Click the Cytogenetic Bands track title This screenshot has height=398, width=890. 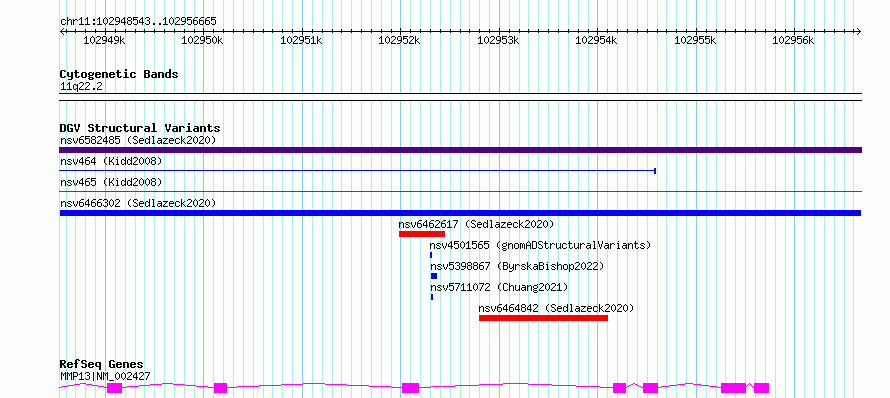point(119,74)
